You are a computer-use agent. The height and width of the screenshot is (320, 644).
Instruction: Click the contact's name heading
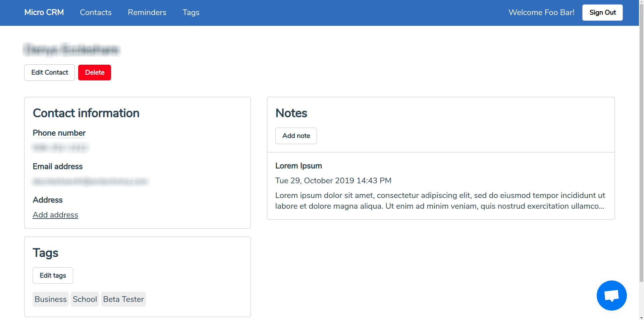tap(71, 50)
